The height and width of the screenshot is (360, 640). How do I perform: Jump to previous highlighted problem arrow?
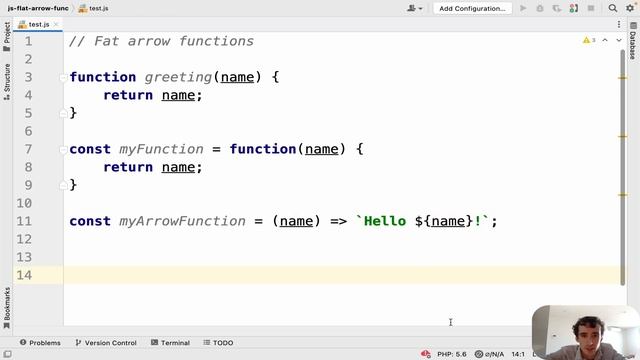[605, 40]
